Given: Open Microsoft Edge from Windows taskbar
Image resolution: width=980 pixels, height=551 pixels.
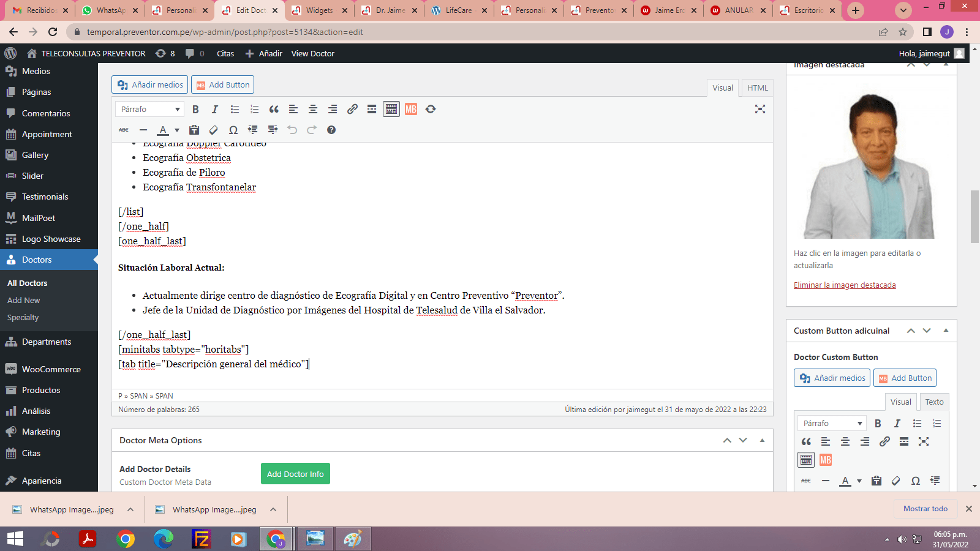Looking at the screenshot, I should [164, 539].
